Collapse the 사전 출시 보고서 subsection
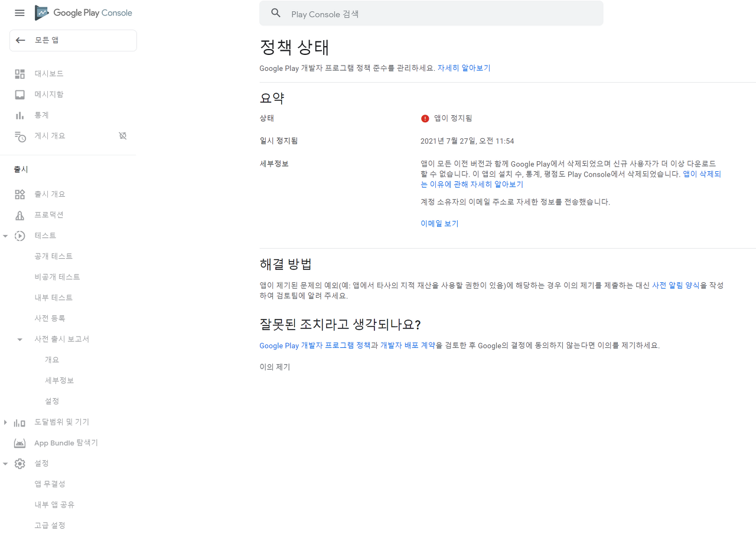 point(20,340)
